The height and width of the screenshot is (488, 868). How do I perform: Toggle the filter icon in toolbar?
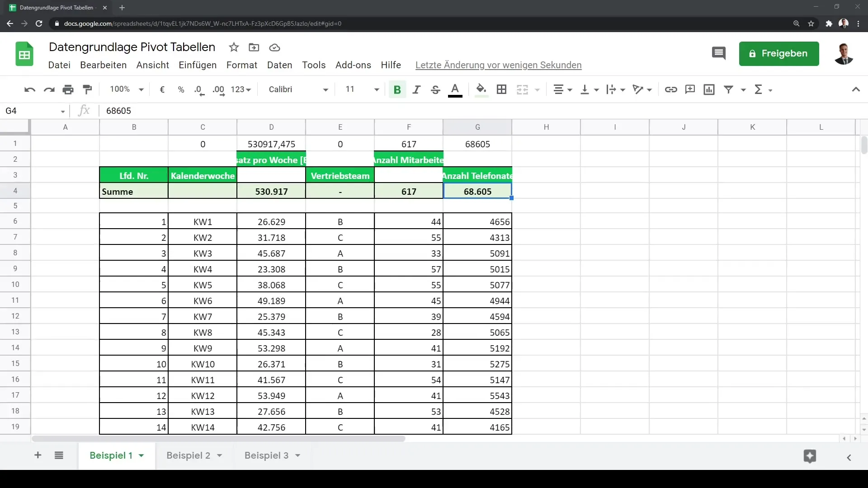(x=728, y=89)
